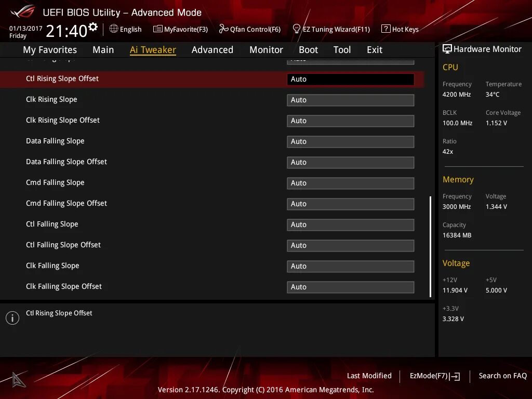Open MyFavorite(F3) list icon
Screen dimensions: 532x399
[x=157, y=29]
